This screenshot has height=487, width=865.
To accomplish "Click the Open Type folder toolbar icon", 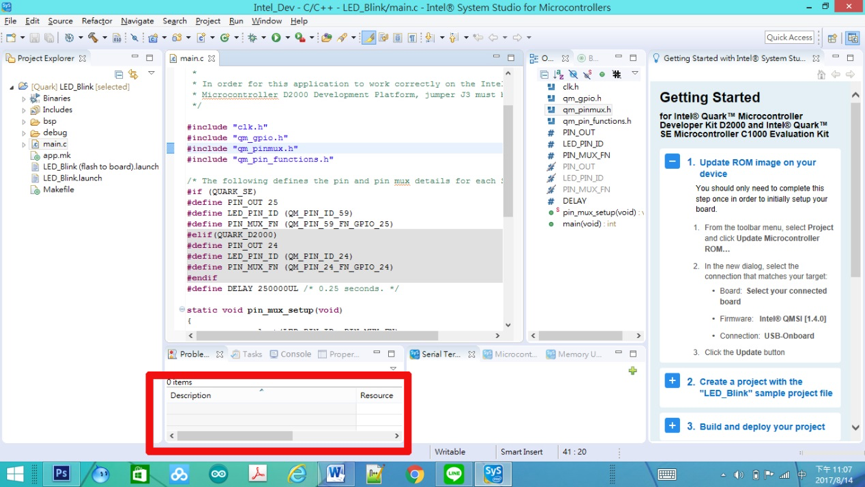I will [x=327, y=38].
